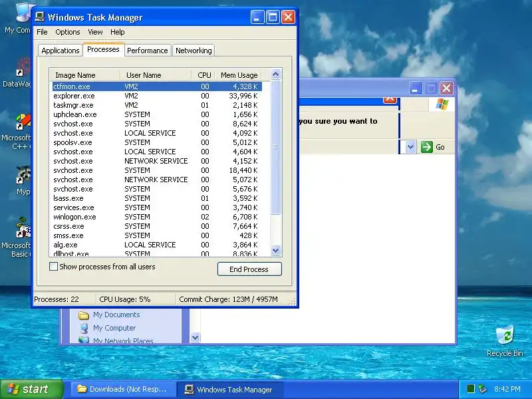532x399 pixels.
Task: Sort by CPU column header
Action: coord(203,75)
